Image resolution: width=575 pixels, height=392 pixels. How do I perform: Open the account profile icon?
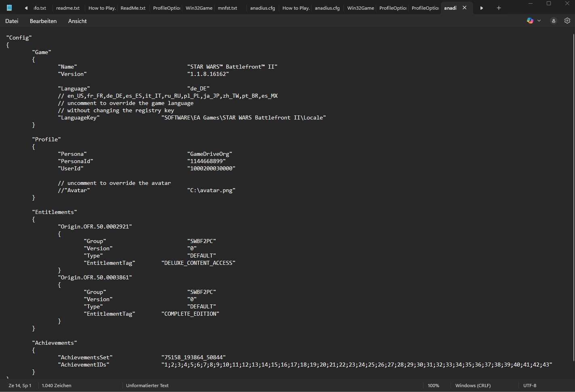[x=554, y=21]
